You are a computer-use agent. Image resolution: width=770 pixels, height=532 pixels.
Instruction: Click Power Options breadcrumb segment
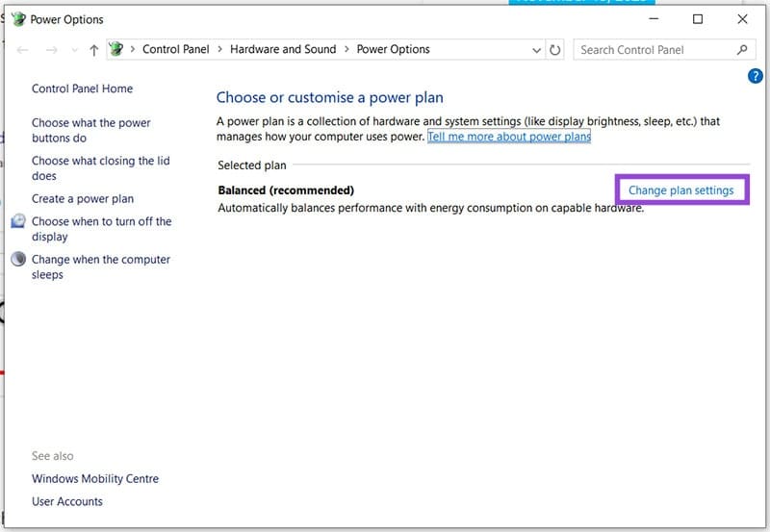(393, 49)
